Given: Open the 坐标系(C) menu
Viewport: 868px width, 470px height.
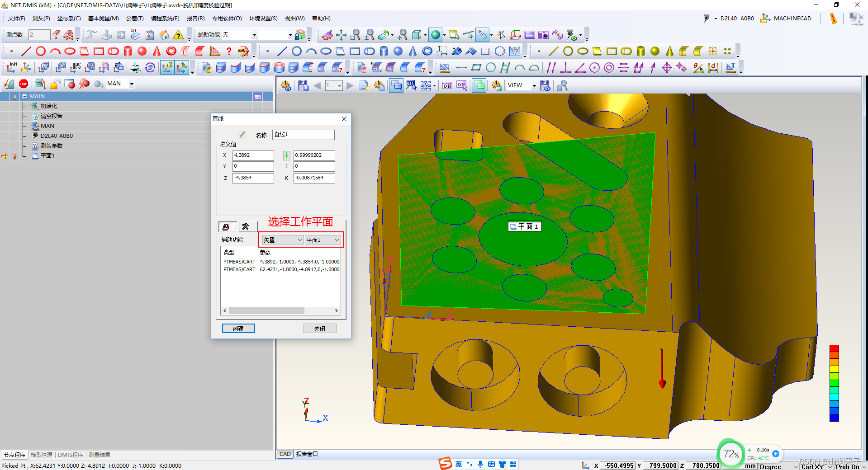Looking at the screenshot, I should (x=69, y=19).
